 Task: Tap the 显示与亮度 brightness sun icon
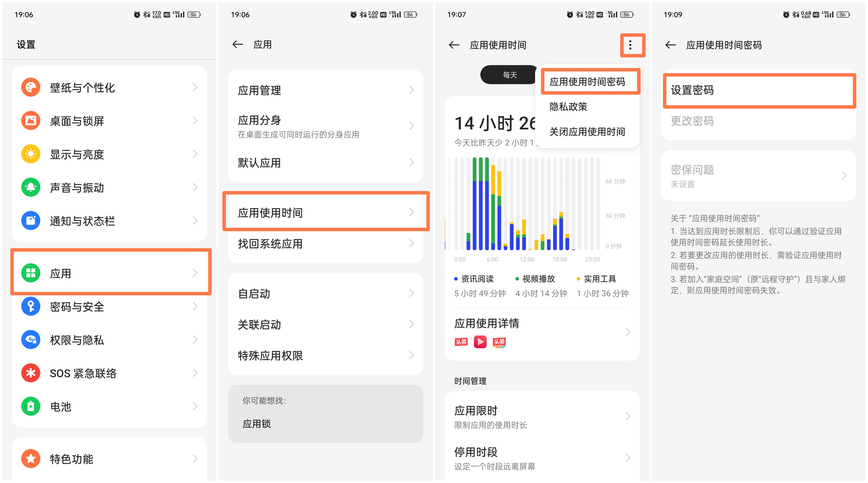pyautogui.click(x=31, y=154)
